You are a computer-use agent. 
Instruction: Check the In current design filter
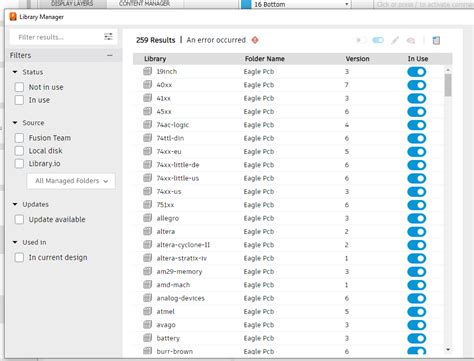point(19,257)
